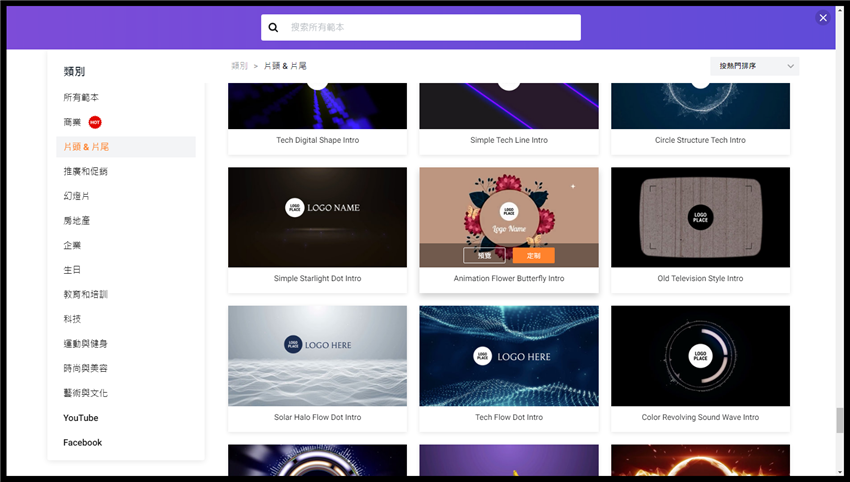
Task: Click 'Tech Digital Shape Intro' title
Action: click(318, 140)
